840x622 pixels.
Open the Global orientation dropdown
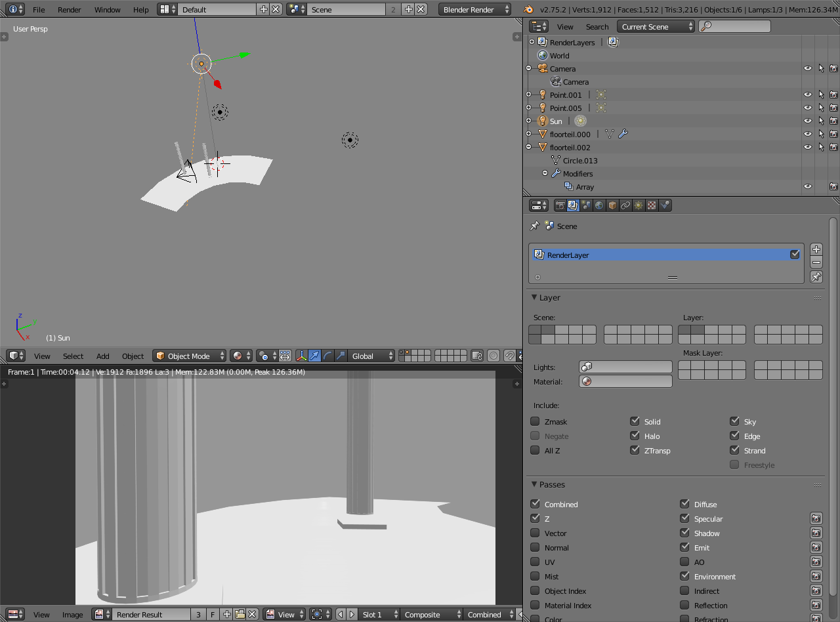pos(371,356)
